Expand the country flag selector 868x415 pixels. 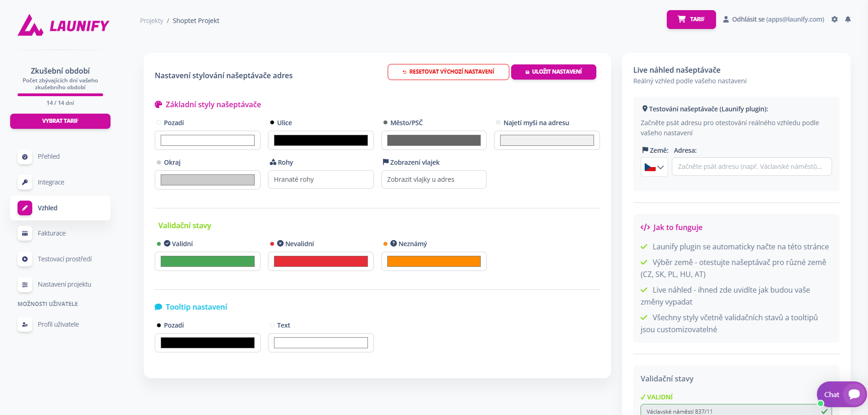coord(654,167)
